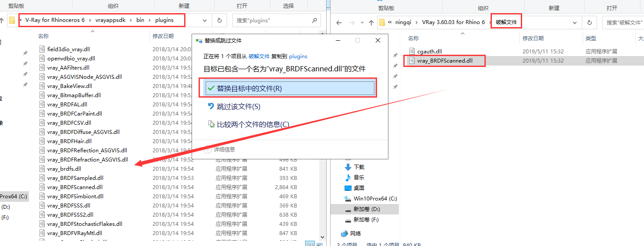This screenshot has width=644, height=246.
Task: Open Win10Prox64 (C:) drive in right navigation pane
Action: point(375,199)
